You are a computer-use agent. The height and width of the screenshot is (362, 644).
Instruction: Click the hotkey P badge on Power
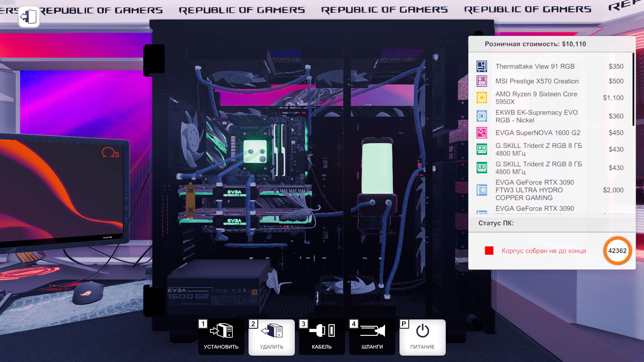click(x=404, y=324)
